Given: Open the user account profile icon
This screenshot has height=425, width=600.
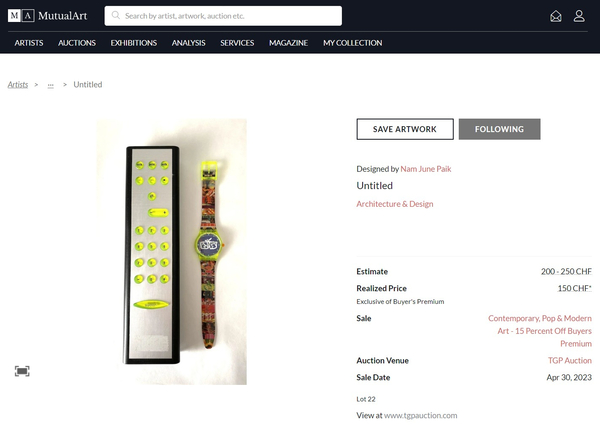Looking at the screenshot, I should [579, 16].
